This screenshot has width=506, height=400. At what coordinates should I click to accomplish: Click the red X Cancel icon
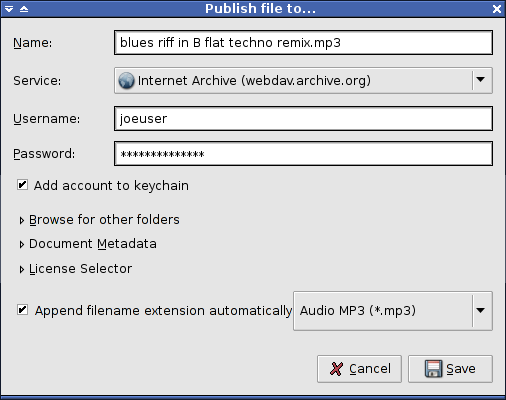(336, 369)
